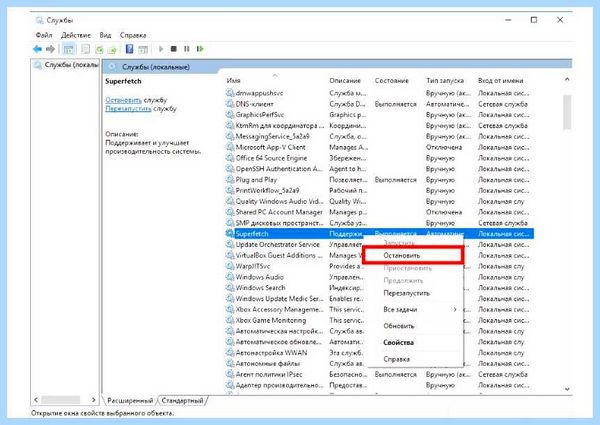Click the vertical scrollbar up arrow
The image size is (600, 425).
click(567, 80)
